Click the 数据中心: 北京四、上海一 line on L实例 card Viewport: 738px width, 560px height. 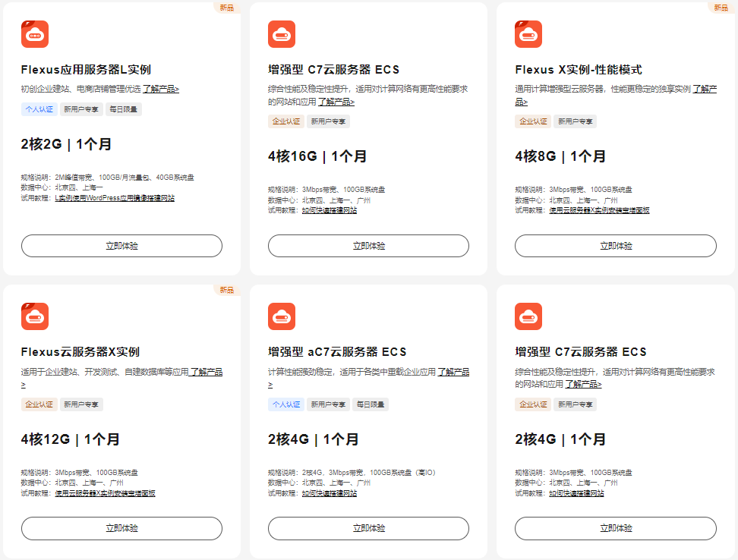(62, 187)
